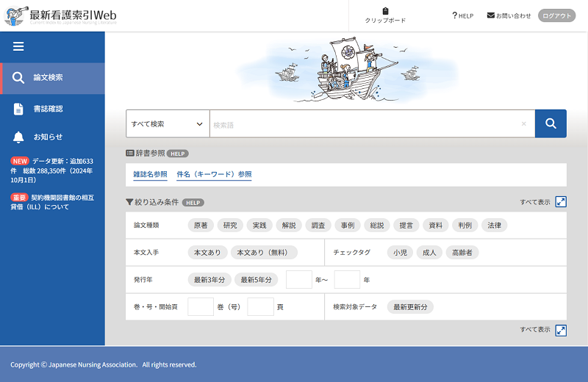Toggle the 最新3年分 year filter

(209, 280)
